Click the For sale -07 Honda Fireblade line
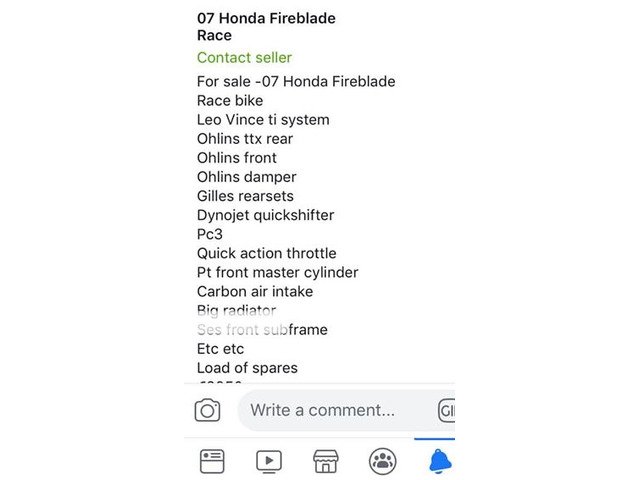This screenshot has height=480, width=640. tap(296, 81)
